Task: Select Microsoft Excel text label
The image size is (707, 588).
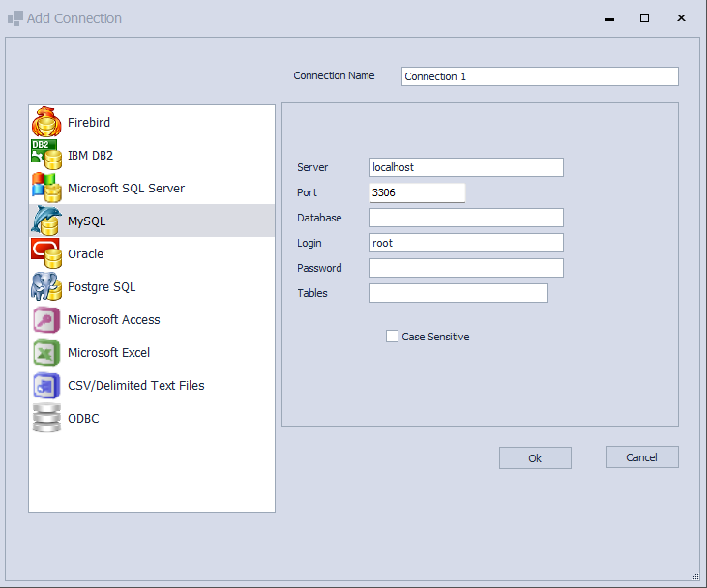Action: click(108, 353)
